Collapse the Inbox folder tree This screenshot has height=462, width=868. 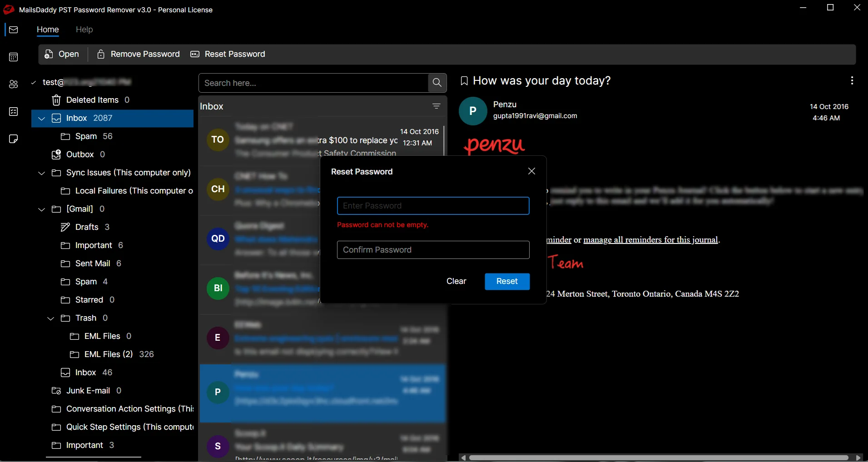pyautogui.click(x=41, y=119)
